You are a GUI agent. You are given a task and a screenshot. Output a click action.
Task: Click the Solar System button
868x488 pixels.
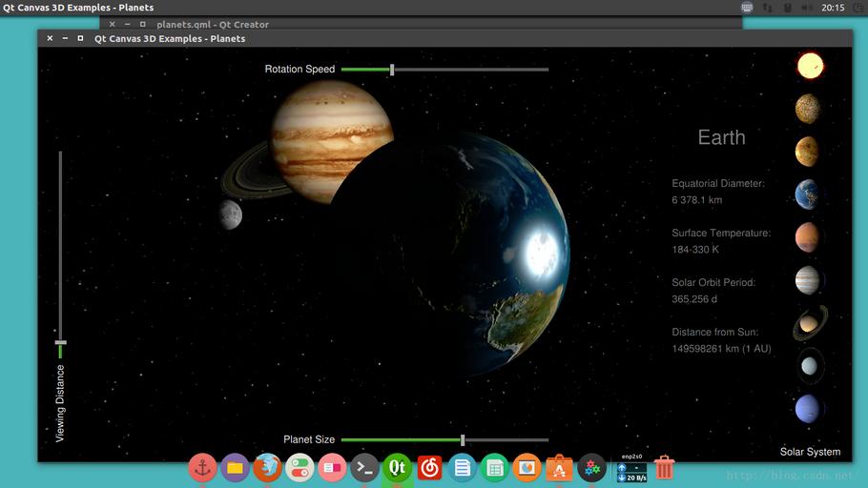(x=810, y=452)
